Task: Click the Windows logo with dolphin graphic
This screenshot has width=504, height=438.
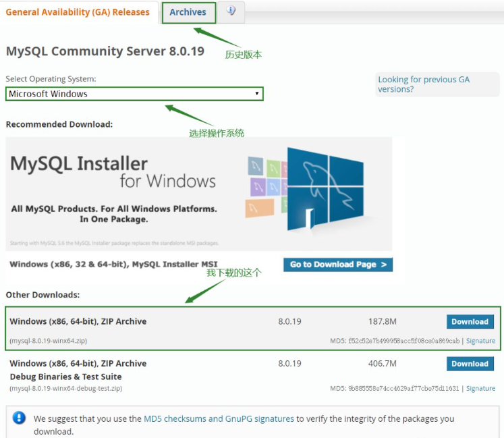Action: tap(325, 189)
